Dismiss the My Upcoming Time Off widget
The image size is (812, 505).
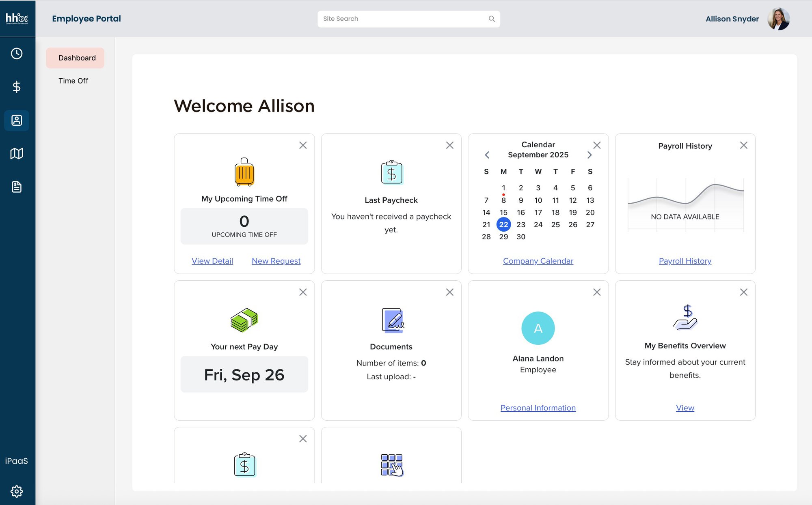303,145
